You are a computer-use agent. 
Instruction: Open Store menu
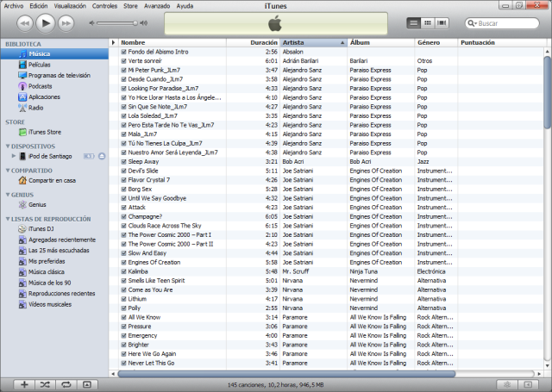click(130, 6)
